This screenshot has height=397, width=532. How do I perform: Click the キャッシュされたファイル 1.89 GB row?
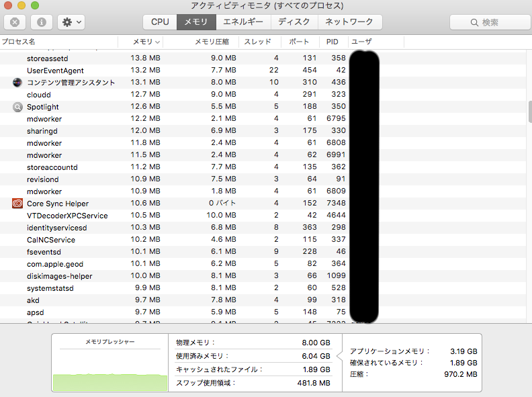click(253, 369)
